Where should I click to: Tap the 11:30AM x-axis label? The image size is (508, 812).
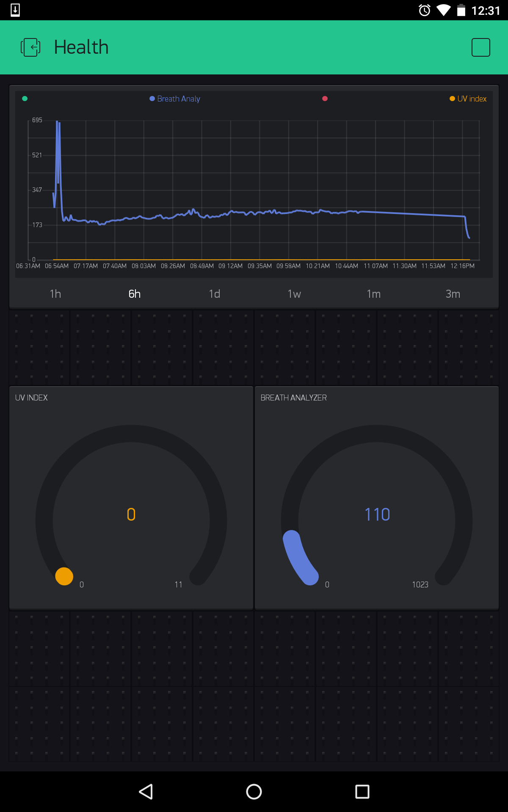click(405, 266)
